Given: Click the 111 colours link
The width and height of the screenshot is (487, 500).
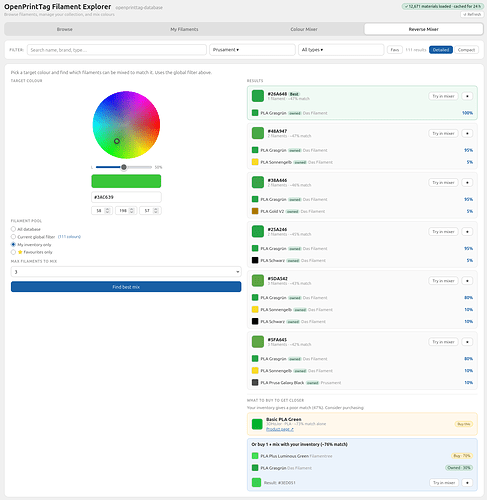Looking at the screenshot, I should (x=69, y=237).
